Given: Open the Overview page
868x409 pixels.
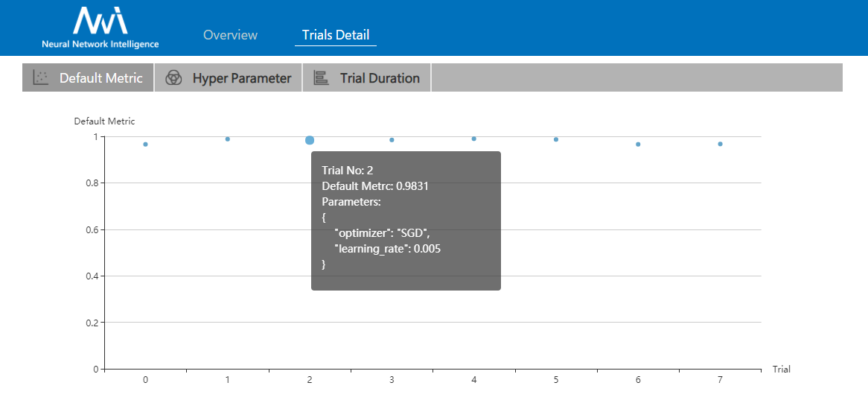Looking at the screenshot, I should [230, 35].
